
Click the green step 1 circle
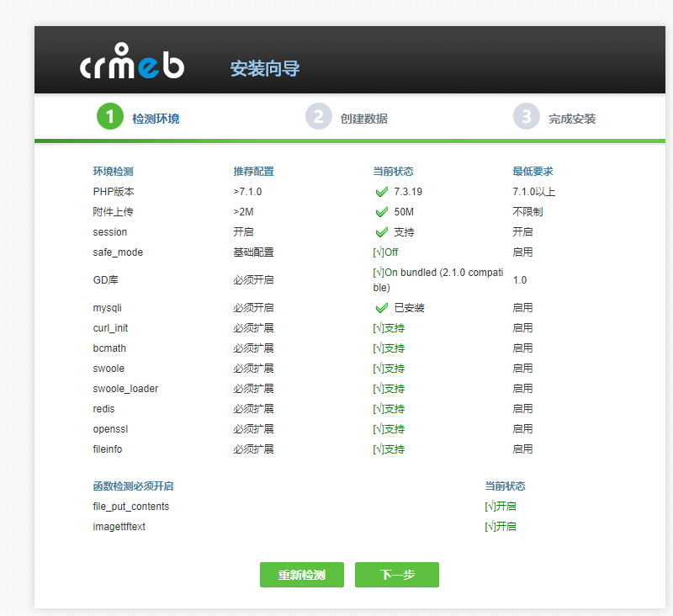click(x=109, y=117)
